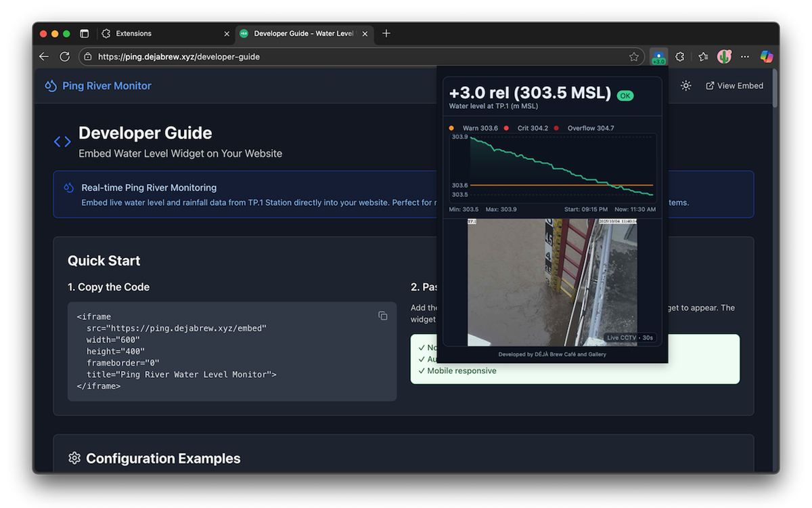Click the water level trend chart
The width and height of the screenshot is (812, 508).
point(552,167)
